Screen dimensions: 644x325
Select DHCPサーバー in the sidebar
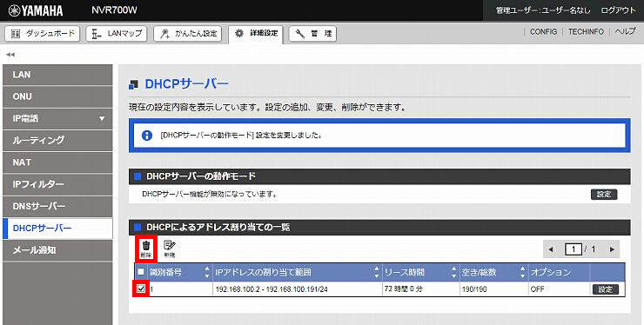coord(57,229)
